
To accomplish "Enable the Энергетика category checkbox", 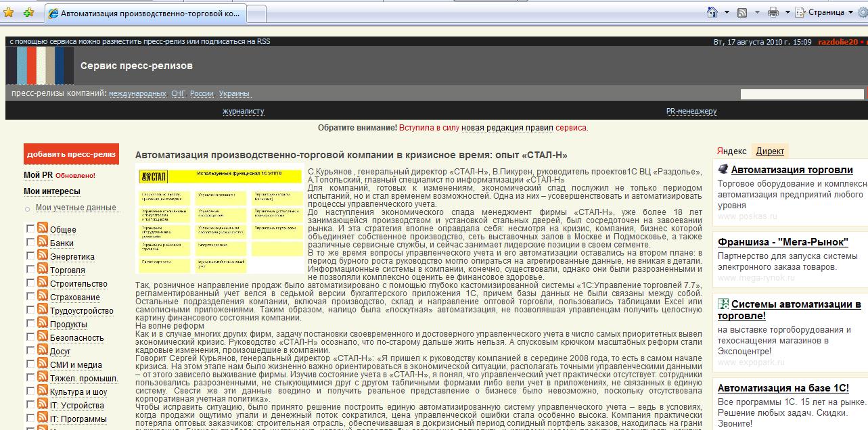I will coord(30,256).
